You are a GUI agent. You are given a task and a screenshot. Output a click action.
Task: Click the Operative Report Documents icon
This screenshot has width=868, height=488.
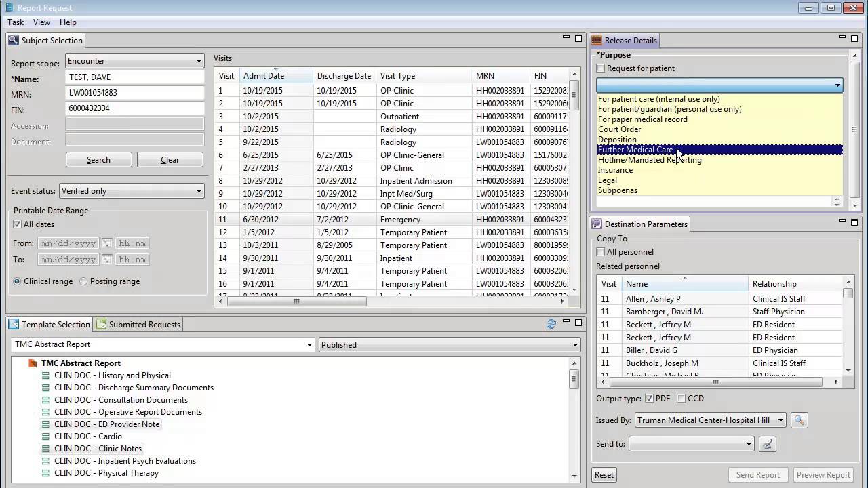pos(45,412)
